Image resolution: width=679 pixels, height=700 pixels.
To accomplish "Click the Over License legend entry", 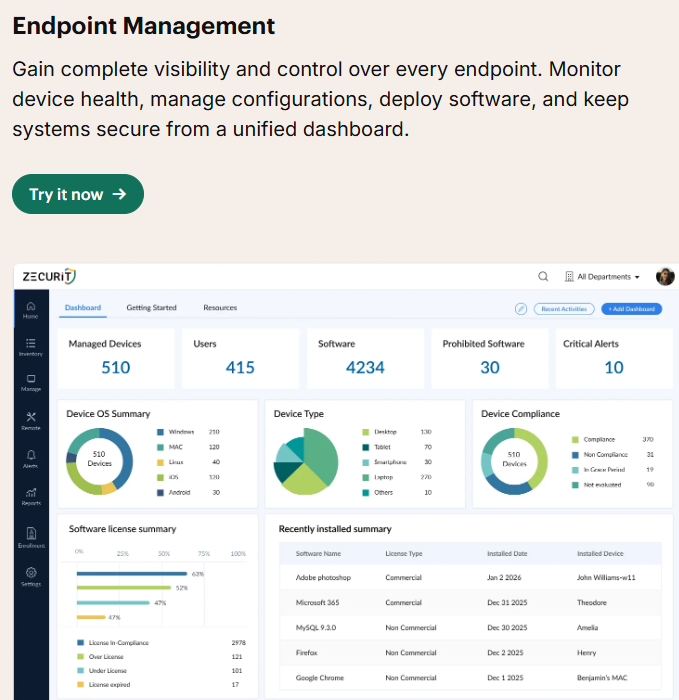I will click(x=161, y=657).
